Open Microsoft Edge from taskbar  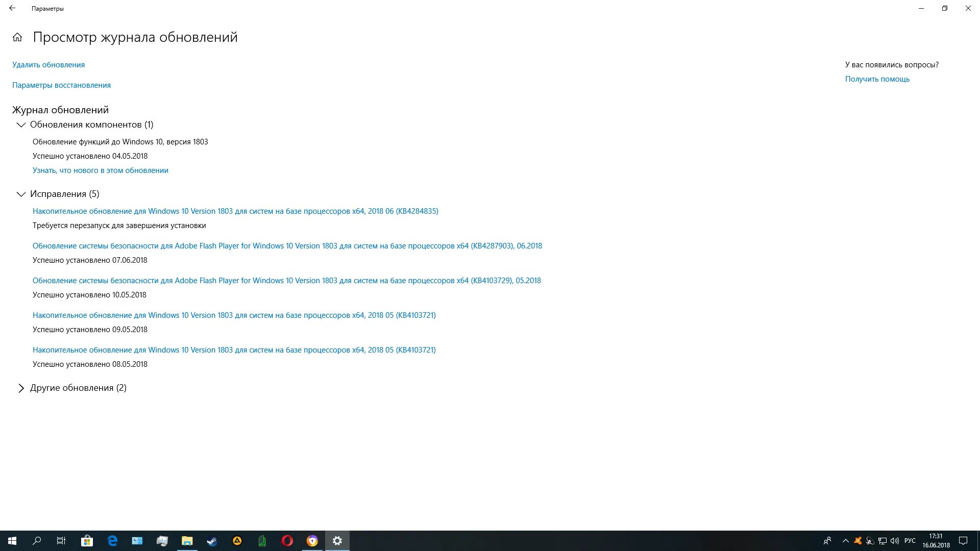coord(112,541)
